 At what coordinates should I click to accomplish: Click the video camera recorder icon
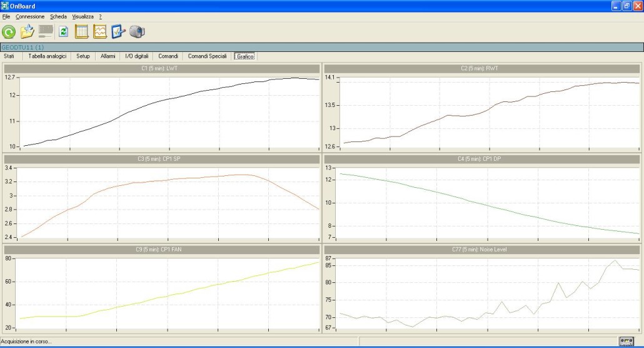pos(137,32)
